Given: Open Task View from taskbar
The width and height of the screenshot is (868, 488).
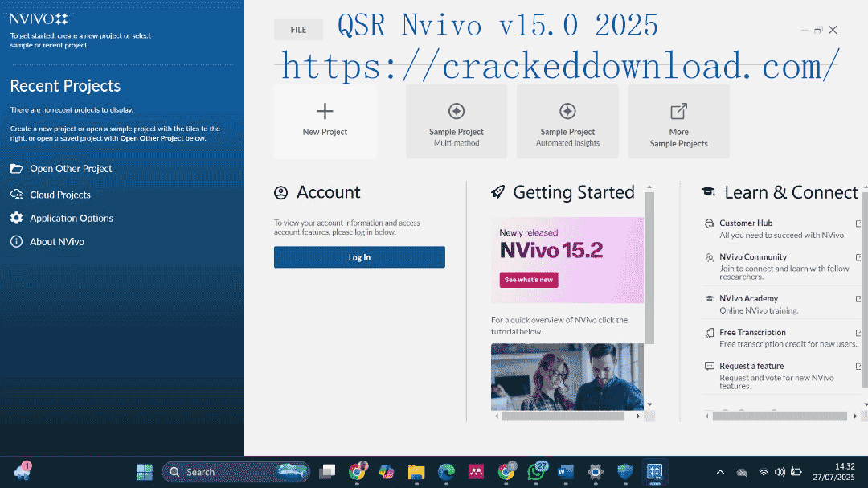Looking at the screenshot, I should click(x=327, y=472).
